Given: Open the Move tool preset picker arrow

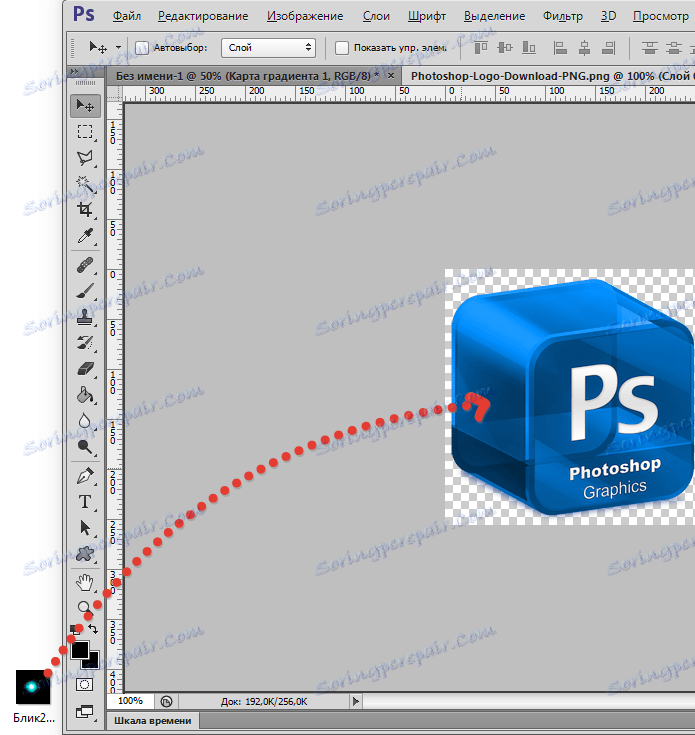Looking at the screenshot, I should [118, 48].
